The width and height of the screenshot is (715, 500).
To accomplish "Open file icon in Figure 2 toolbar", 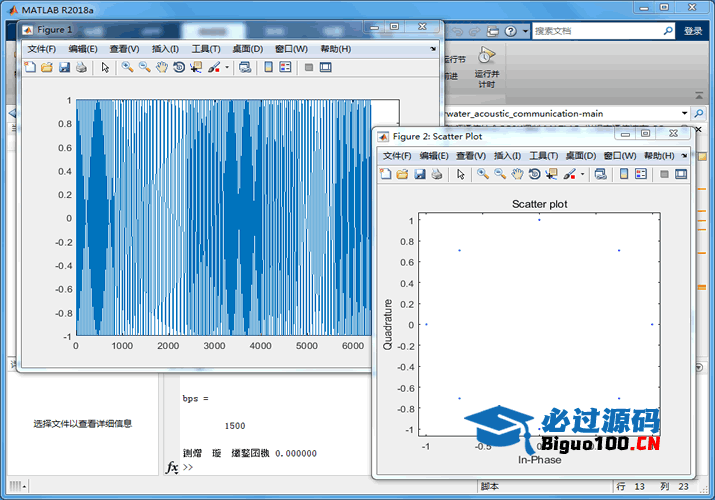I will pyautogui.click(x=402, y=174).
